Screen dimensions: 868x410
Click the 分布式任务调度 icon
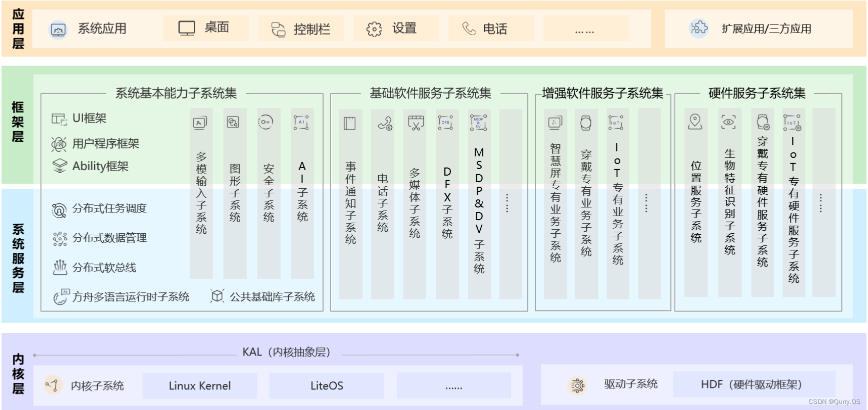59,211
